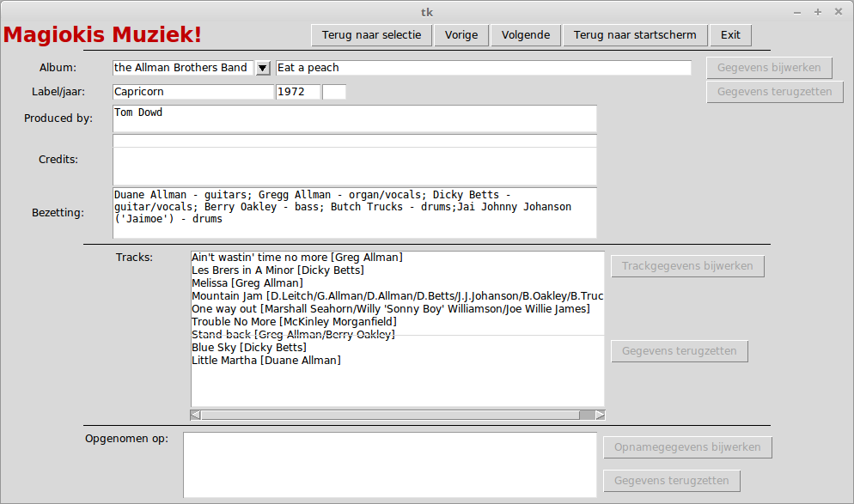The image size is (854, 504).
Task: Quit the app with Exit button
Action: pyautogui.click(x=730, y=35)
